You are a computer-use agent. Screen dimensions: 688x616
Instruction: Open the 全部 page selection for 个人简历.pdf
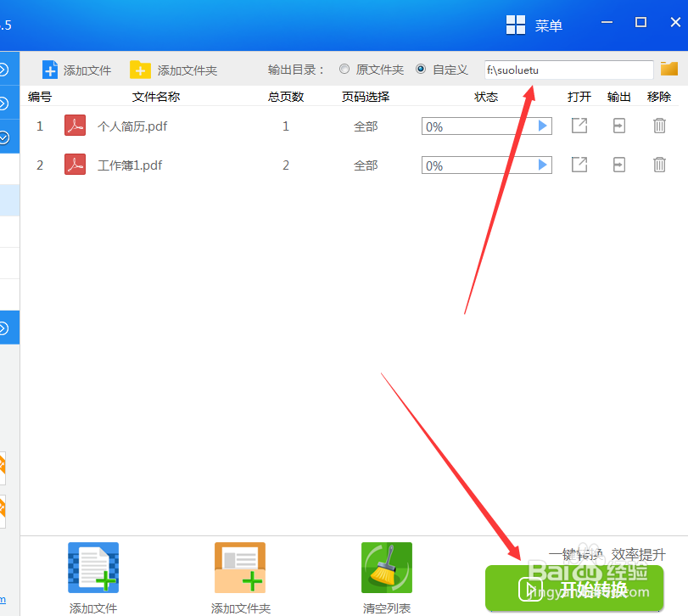tap(365, 126)
